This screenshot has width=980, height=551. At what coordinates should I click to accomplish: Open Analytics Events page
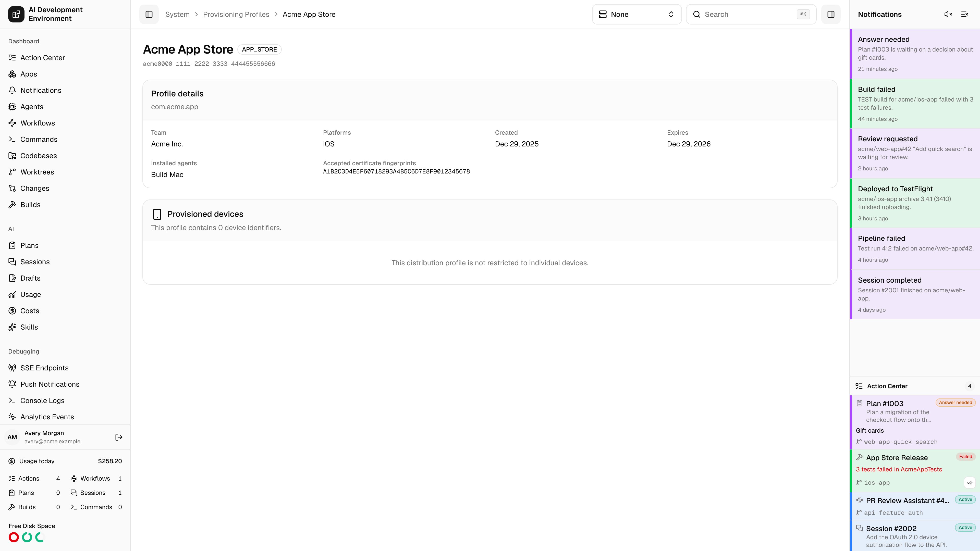(65, 417)
